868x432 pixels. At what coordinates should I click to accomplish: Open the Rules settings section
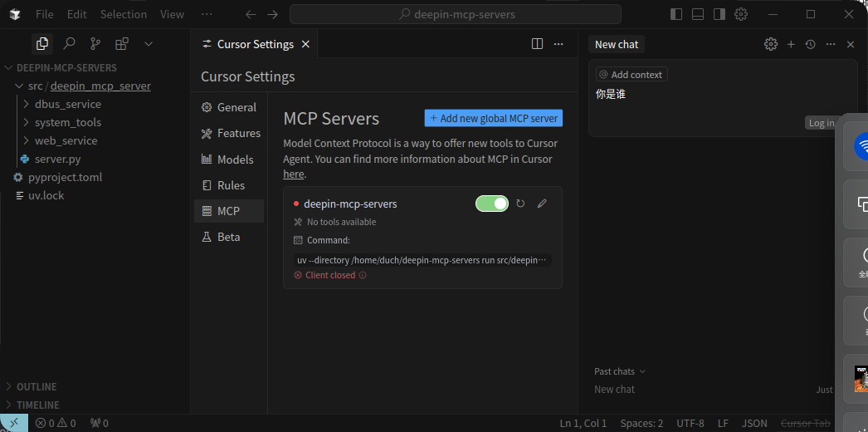click(229, 185)
